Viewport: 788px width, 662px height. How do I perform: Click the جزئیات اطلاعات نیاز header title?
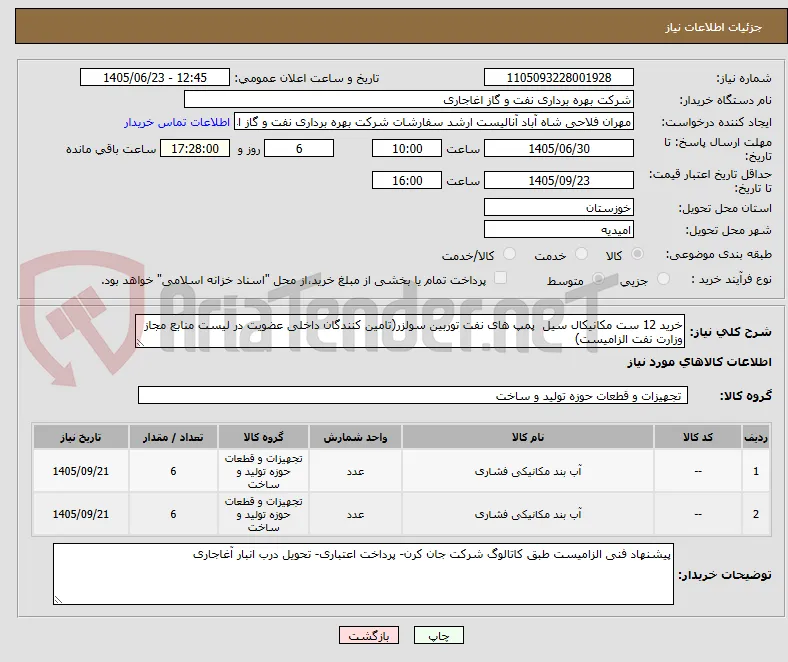click(714, 27)
